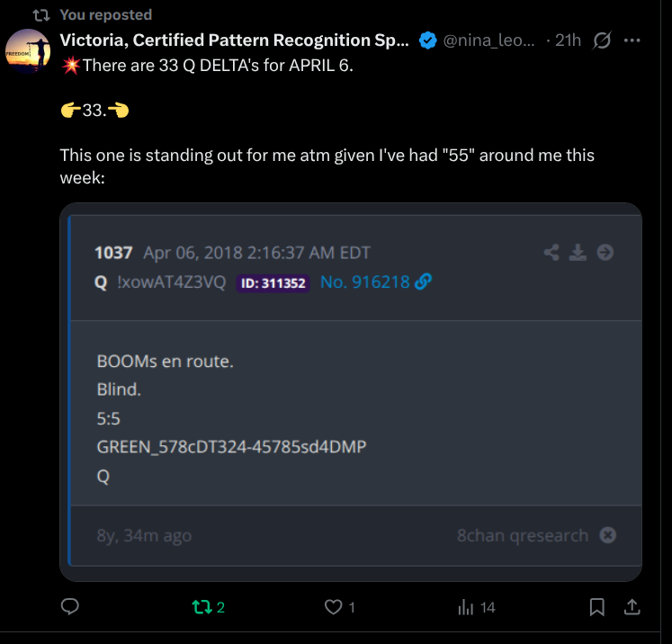The image size is (672, 644).
Task: Open the three-dot more options menu
Action: (632, 40)
